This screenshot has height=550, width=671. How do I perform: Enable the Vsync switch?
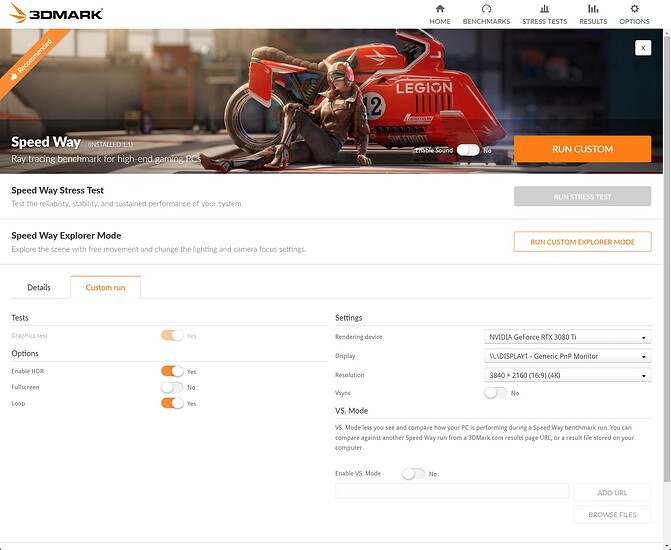[495, 393]
